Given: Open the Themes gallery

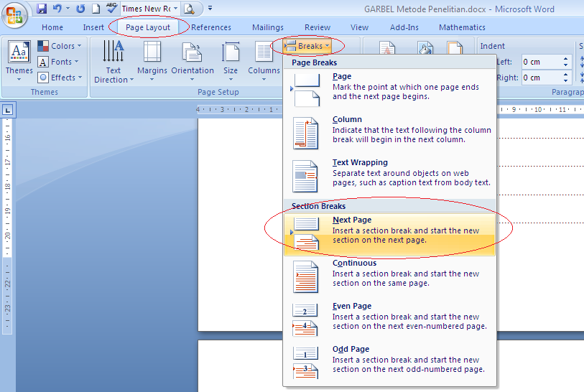Looking at the screenshot, I should (x=19, y=61).
